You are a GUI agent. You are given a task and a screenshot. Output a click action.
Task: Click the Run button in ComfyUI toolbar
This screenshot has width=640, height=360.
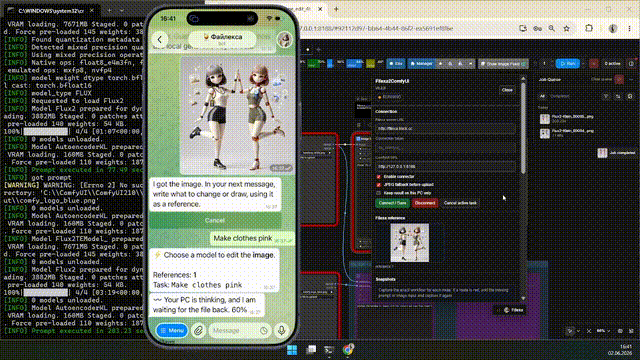[x=567, y=64]
